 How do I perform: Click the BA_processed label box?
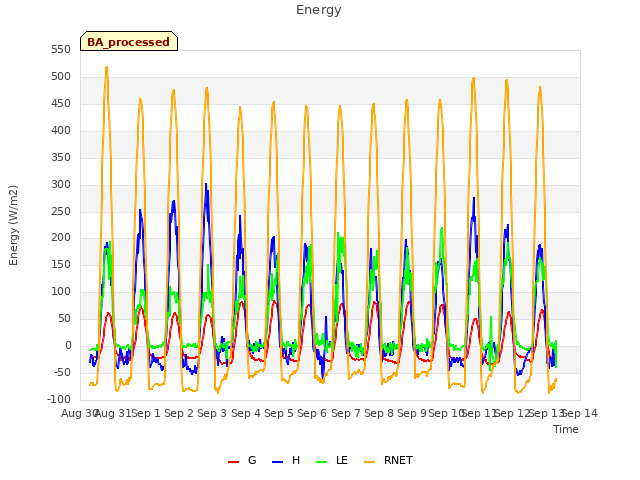129,41
